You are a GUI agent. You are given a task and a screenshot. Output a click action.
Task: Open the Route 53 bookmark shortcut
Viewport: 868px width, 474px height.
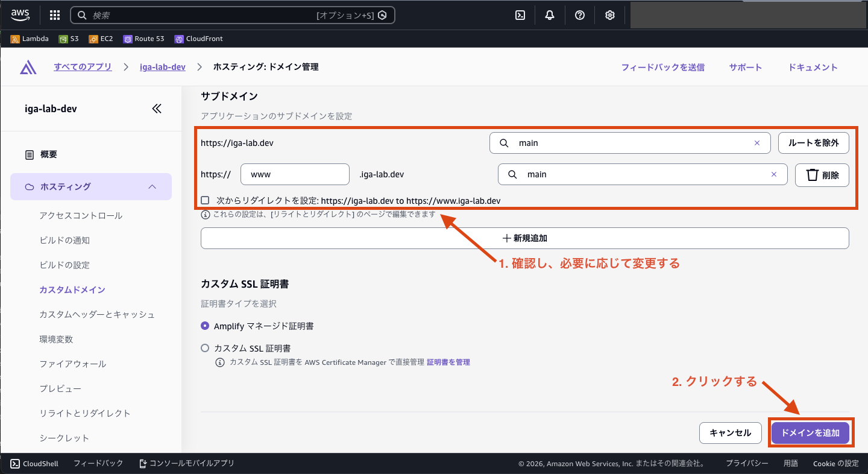(143, 39)
